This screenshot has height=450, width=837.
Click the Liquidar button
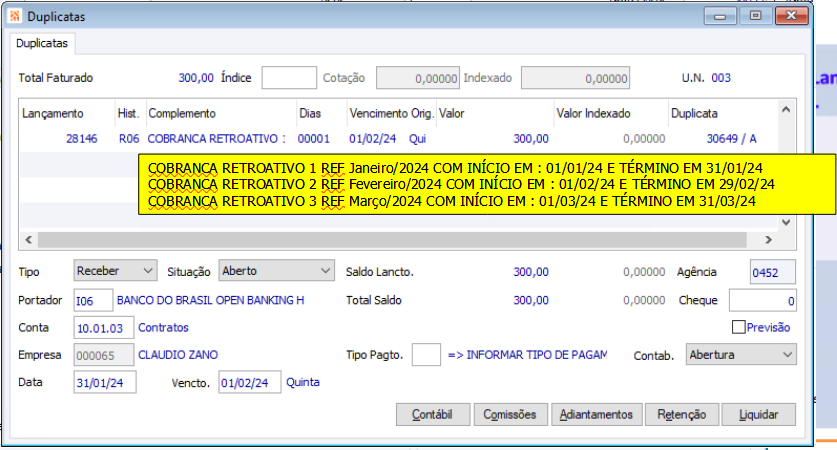(x=759, y=414)
